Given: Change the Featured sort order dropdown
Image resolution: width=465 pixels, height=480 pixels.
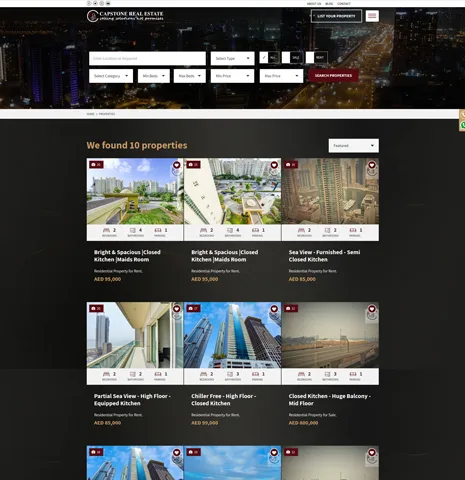Looking at the screenshot, I should tap(354, 146).
